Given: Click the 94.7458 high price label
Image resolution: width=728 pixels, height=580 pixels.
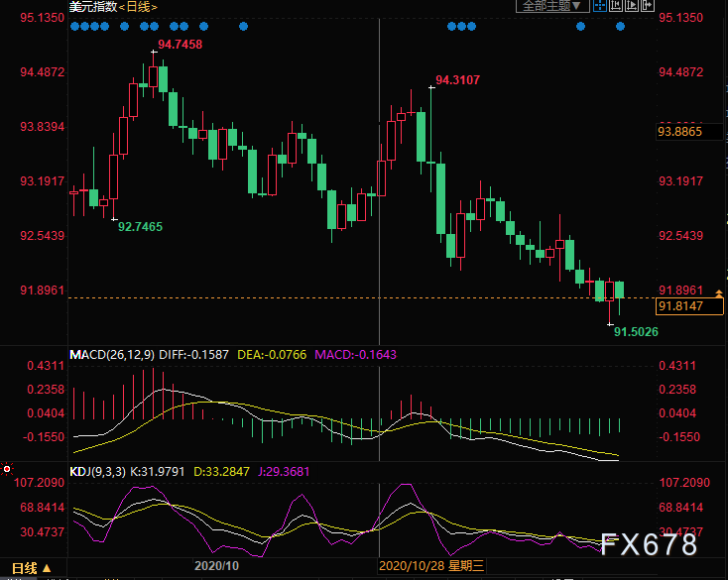Looking at the screenshot, I should point(180,46).
